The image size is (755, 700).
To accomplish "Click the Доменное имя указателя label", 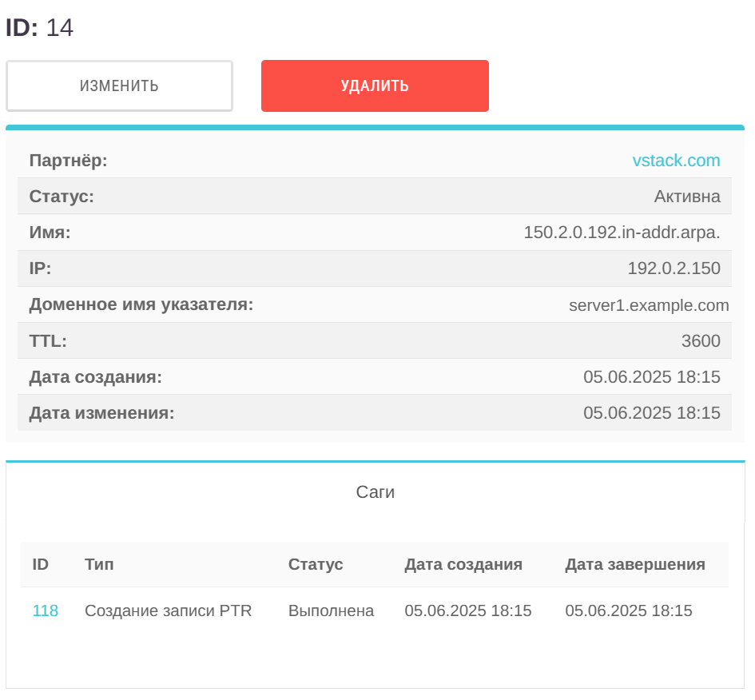I will coord(141,304).
